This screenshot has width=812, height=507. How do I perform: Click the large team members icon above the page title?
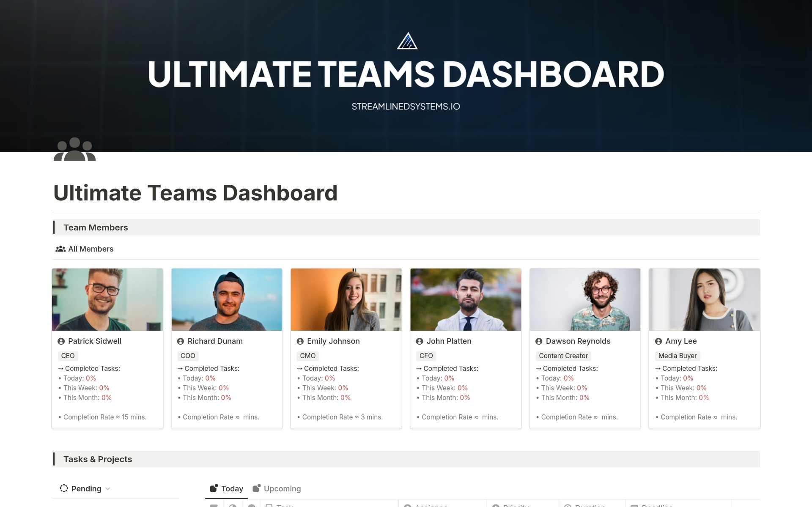pos(74,149)
